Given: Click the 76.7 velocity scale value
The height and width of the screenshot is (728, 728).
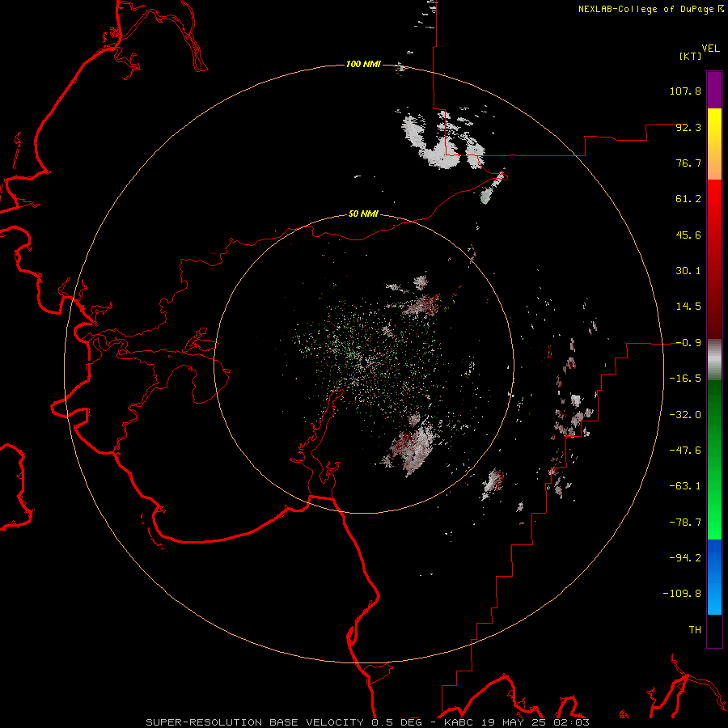Looking at the screenshot, I should click(x=688, y=163).
